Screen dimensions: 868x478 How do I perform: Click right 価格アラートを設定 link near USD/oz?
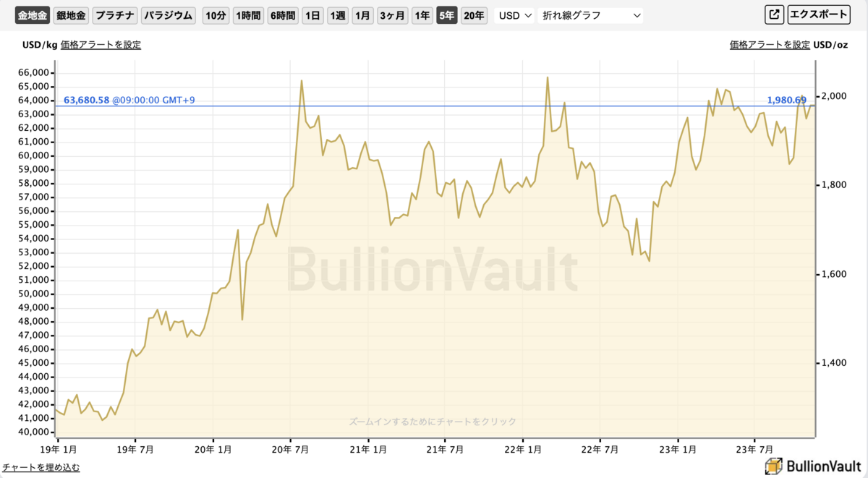coord(770,45)
